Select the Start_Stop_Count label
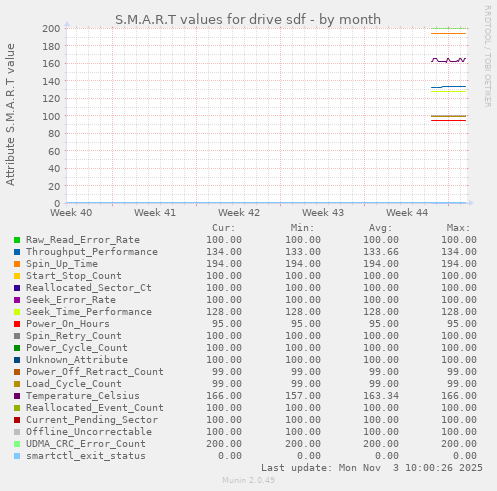 point(74,276)
